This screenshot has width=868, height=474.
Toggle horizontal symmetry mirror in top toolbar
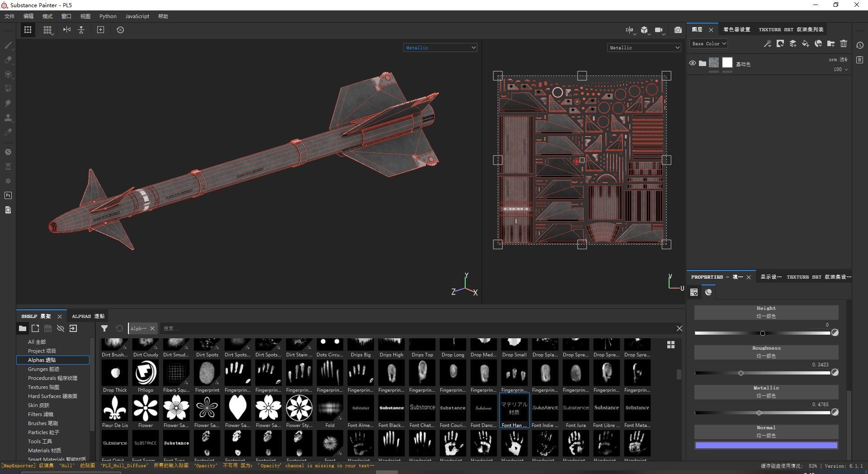[67, 30]
